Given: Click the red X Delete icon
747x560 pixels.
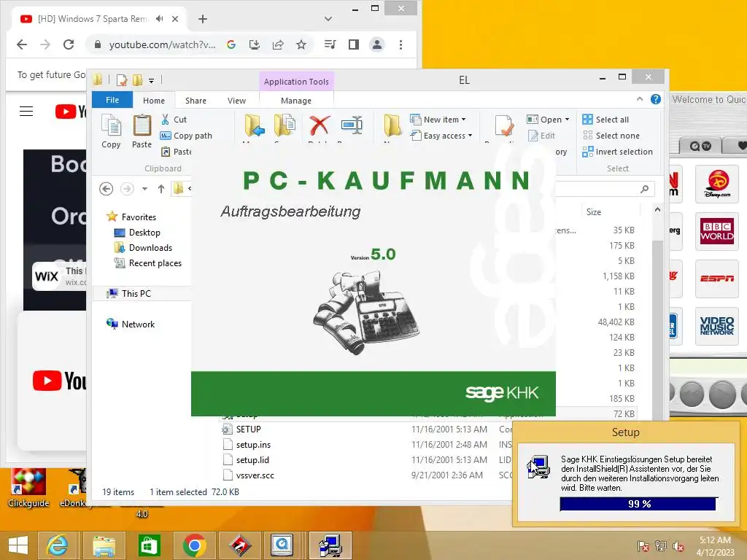Looking at the screenshot, I should [320, 125].
